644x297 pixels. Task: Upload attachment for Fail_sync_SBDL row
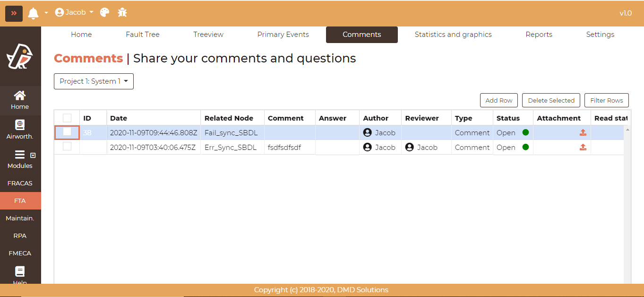click(x=583, y=132)
